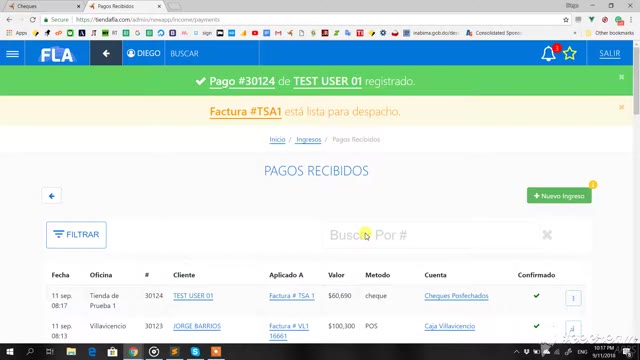Click the info badge on Nuevo Ingreso
640x360 pixels.
pyautogui.click(x=593, y=185)
